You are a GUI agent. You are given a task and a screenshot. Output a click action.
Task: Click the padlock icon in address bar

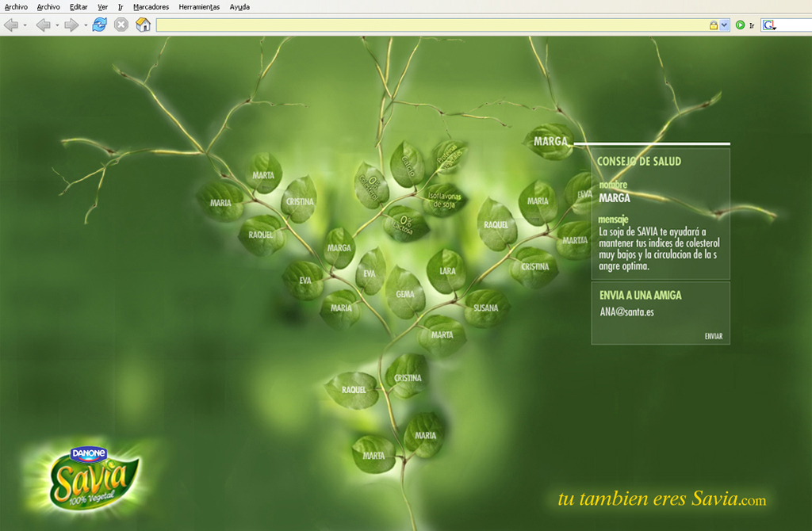point(713,25)
